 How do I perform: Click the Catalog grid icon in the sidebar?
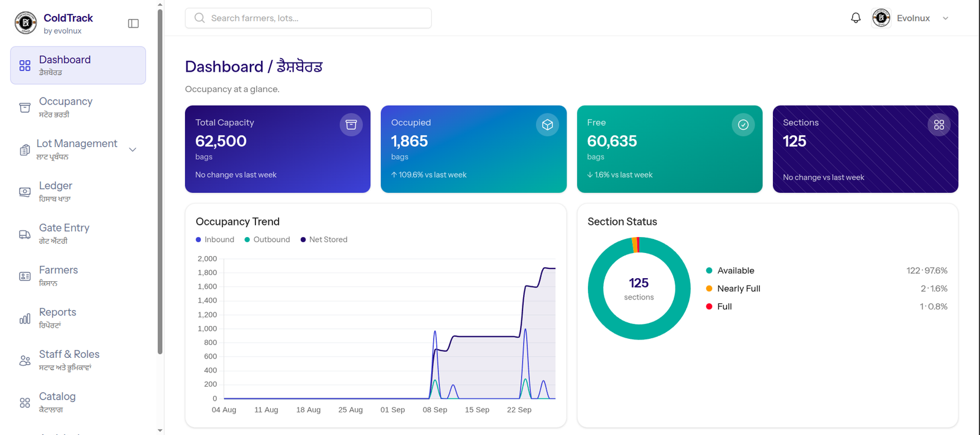24,403
